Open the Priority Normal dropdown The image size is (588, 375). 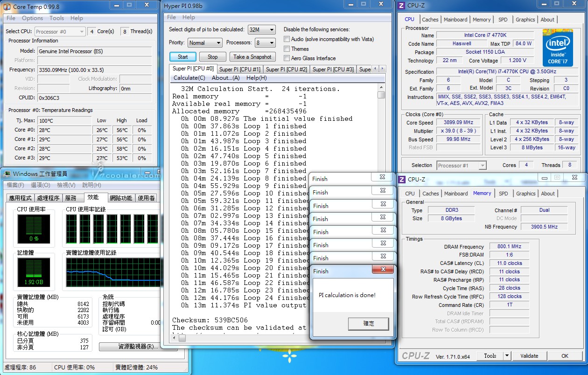click(205, 42)
